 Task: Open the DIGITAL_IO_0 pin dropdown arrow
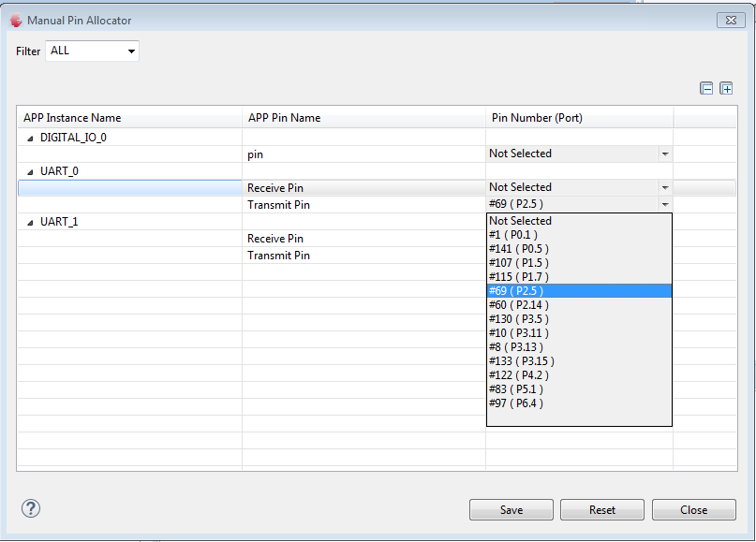click(x=665, y=154)
